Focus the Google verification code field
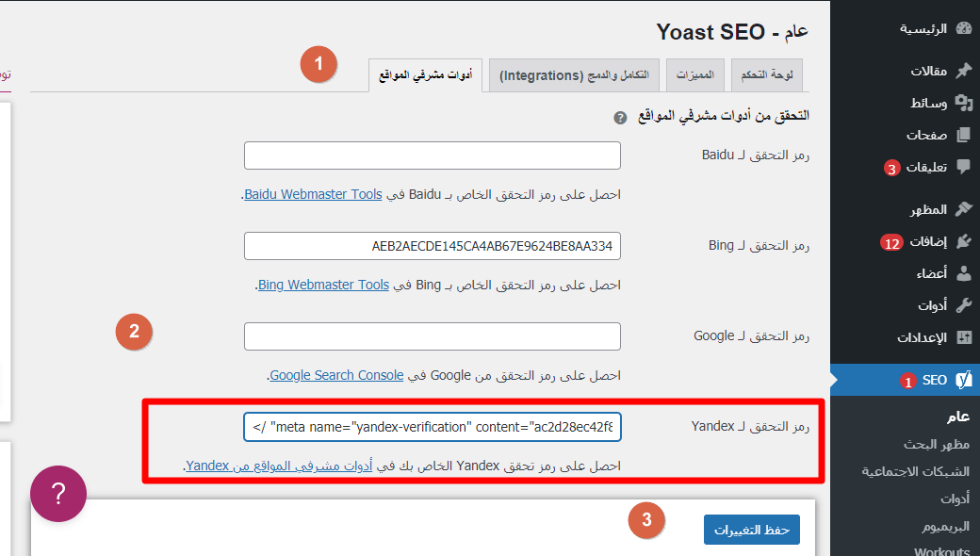The image size is (980, 556). coord(433,336)
